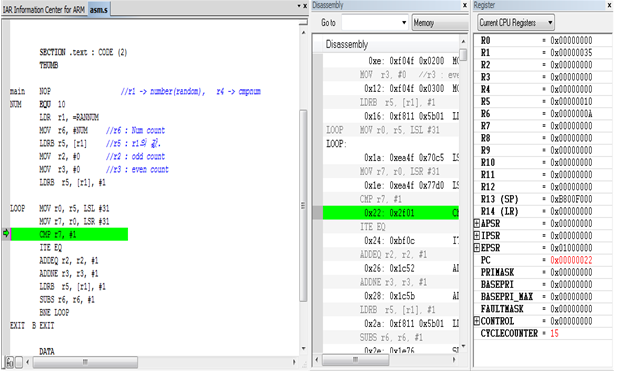Image resolution: width=619 pixels, height=371 pixels.
Task: Close the Register panel
Action: 610,5
